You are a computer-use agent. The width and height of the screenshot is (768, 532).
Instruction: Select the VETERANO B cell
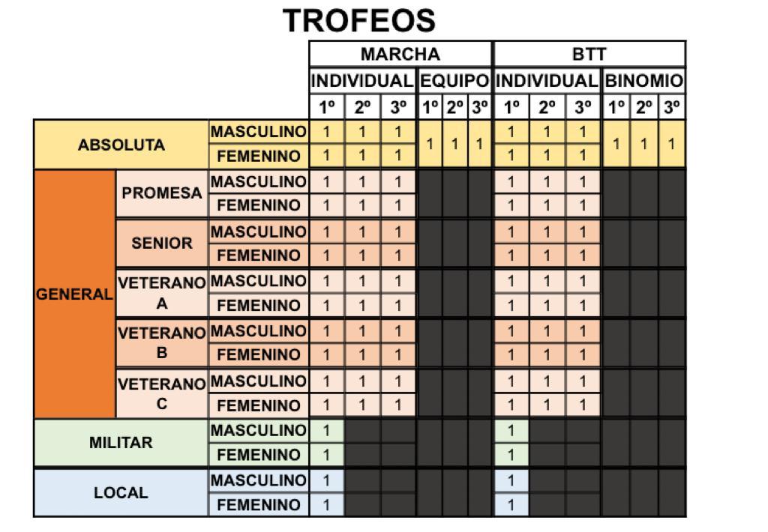(x=162, y=342)
